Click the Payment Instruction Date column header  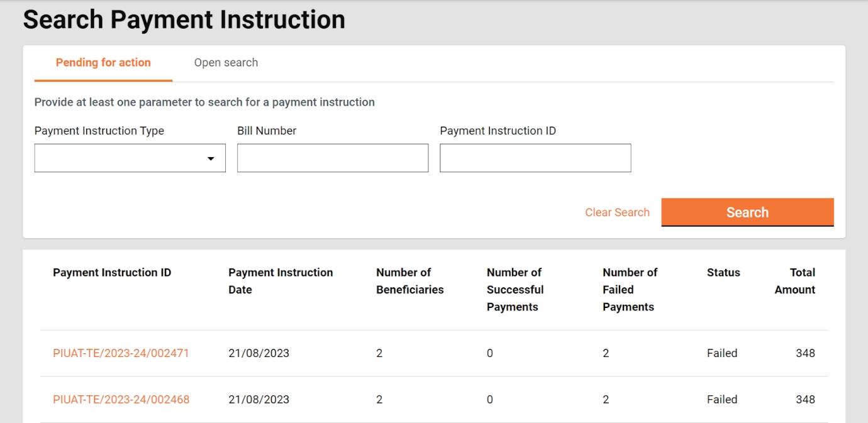(281, 281)
